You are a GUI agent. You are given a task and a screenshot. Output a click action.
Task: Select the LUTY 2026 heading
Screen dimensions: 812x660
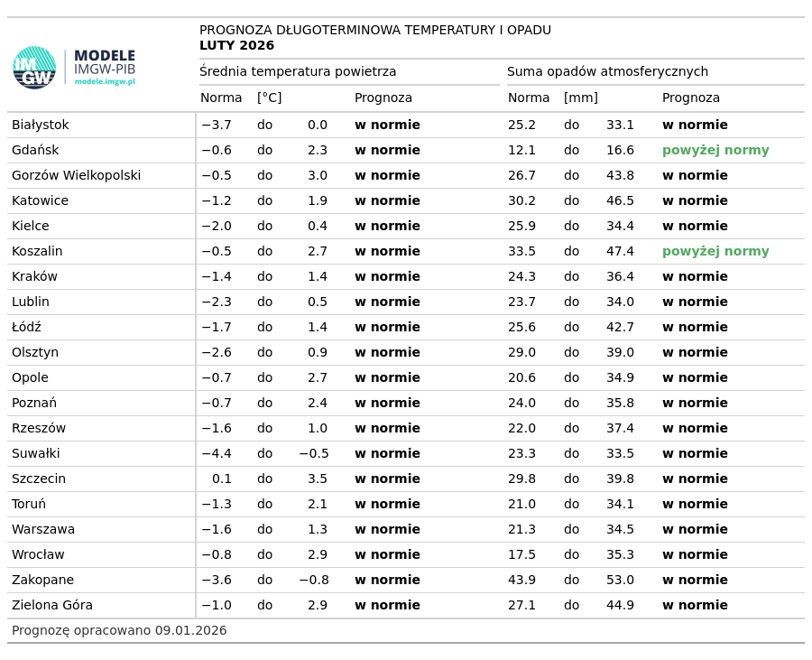click(236, 46)
